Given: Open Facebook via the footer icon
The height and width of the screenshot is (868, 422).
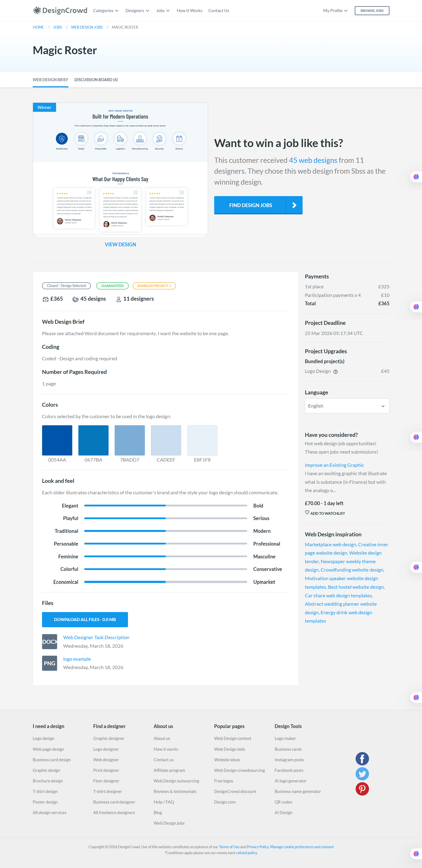Looking at the screenshot, I should [x=362, y=759].
